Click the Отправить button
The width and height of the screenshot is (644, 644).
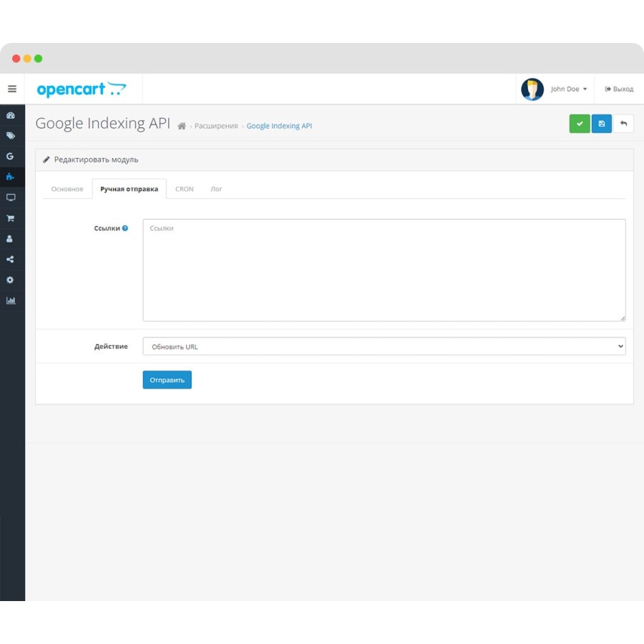(x=167, y=380)
